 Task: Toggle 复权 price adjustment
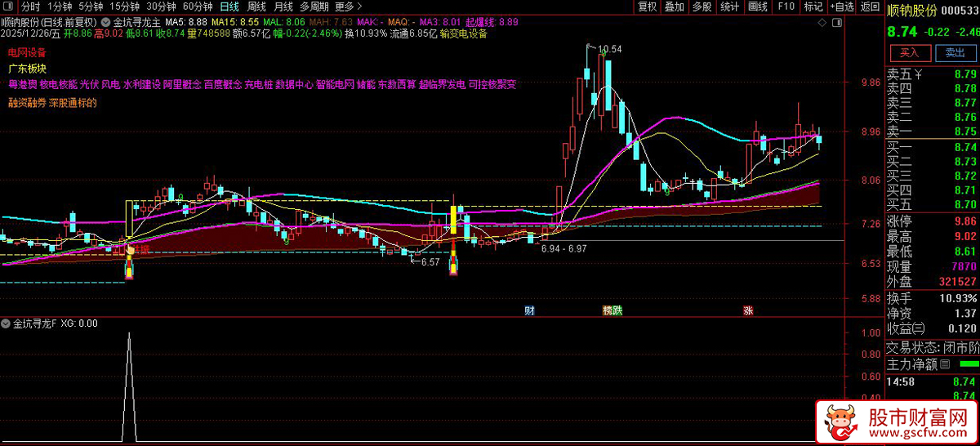pyautogui.click(x=647, y=7)
